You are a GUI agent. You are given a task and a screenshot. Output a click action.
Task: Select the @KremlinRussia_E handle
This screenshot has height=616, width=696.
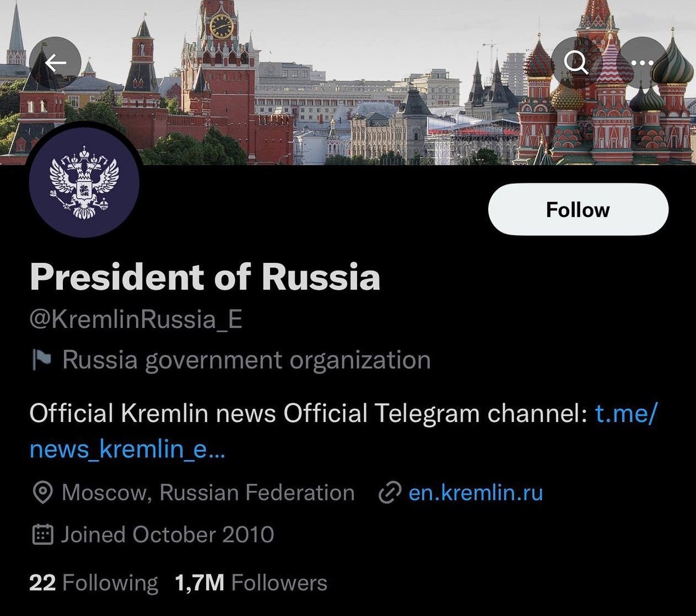[x=136, y=320]
